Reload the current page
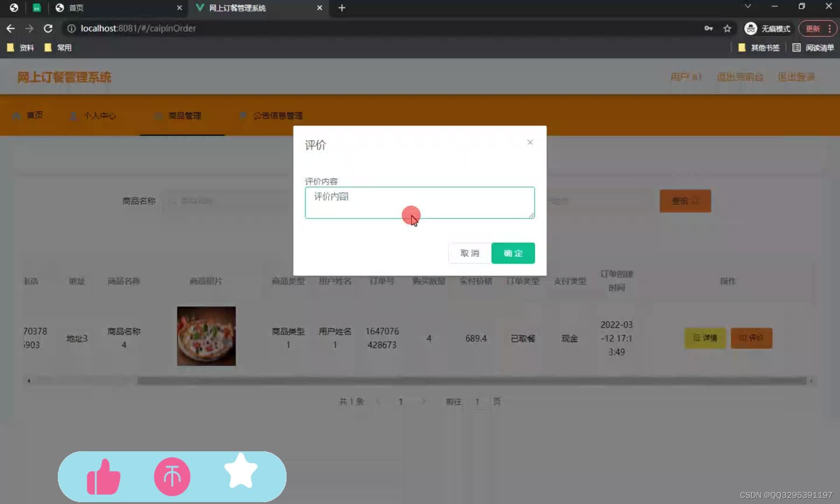The image size is (840, 504). (x=48, y=28)
